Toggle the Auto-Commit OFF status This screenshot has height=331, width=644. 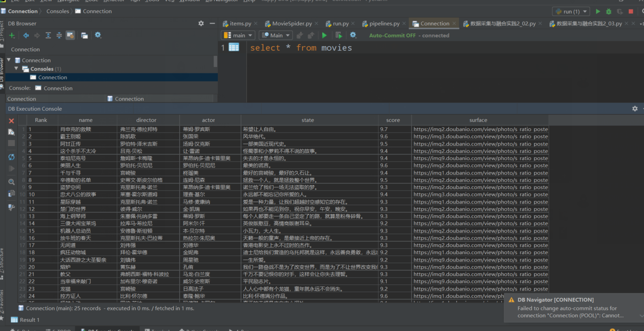click(392, 35)
